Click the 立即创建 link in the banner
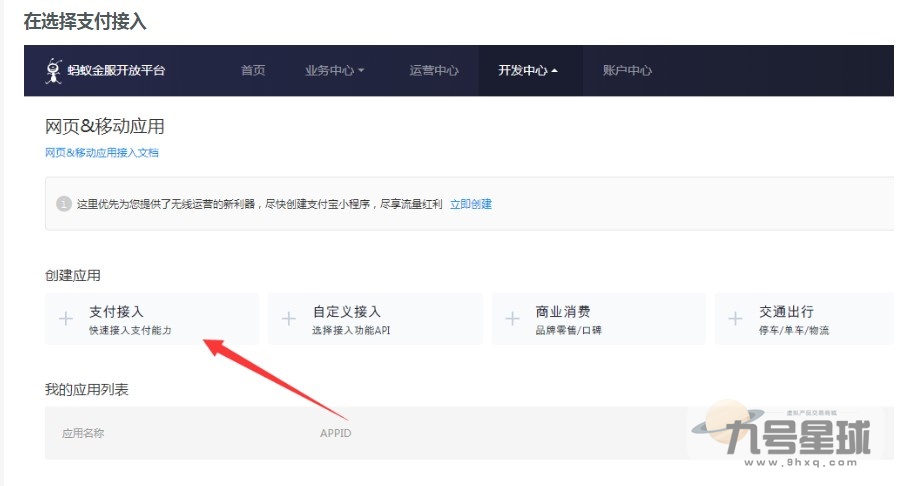This screenshot has height=486, width=900. coord(471,204)
